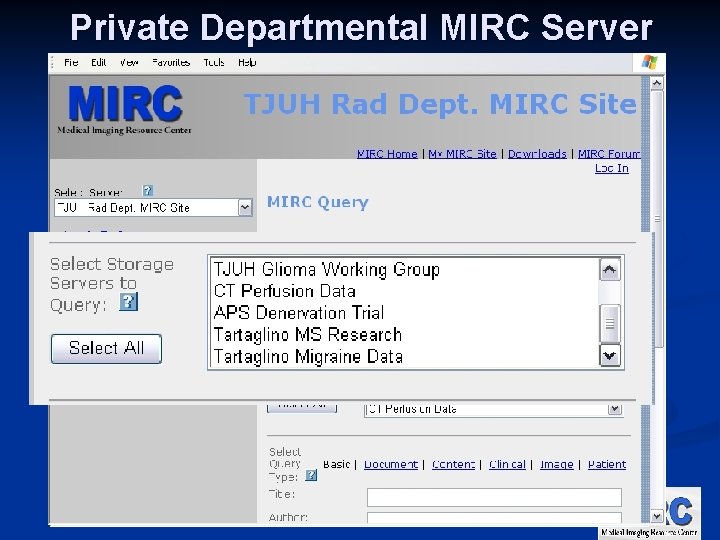
Task: Switch to the Basic query type
Action: coord(336,464)
